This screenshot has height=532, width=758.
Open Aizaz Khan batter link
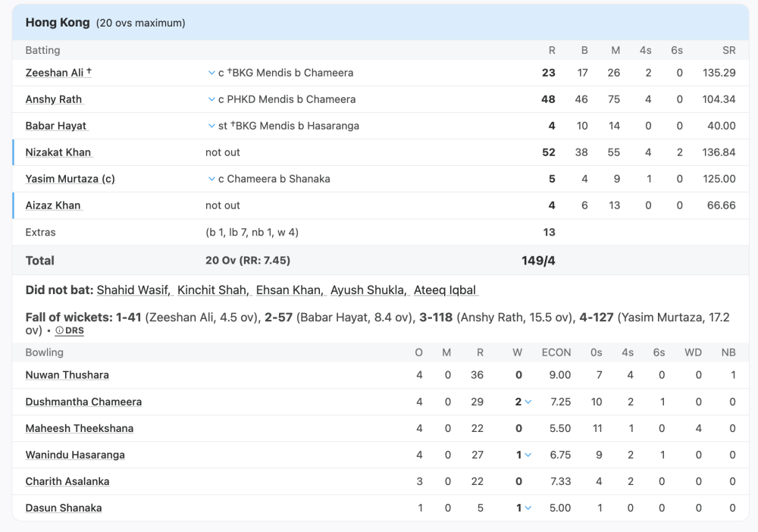pyautogui.click(x=52, y=205)
